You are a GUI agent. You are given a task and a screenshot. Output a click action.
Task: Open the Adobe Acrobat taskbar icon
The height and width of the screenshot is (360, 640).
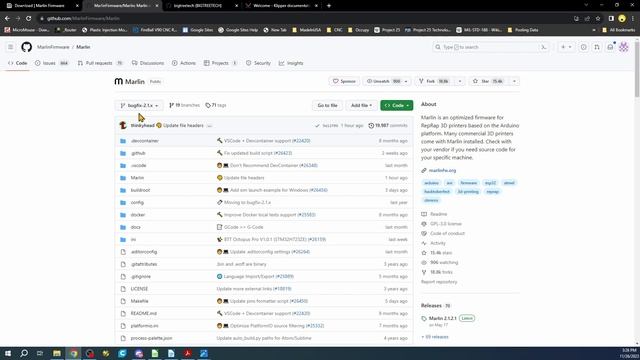coord(187,353)
